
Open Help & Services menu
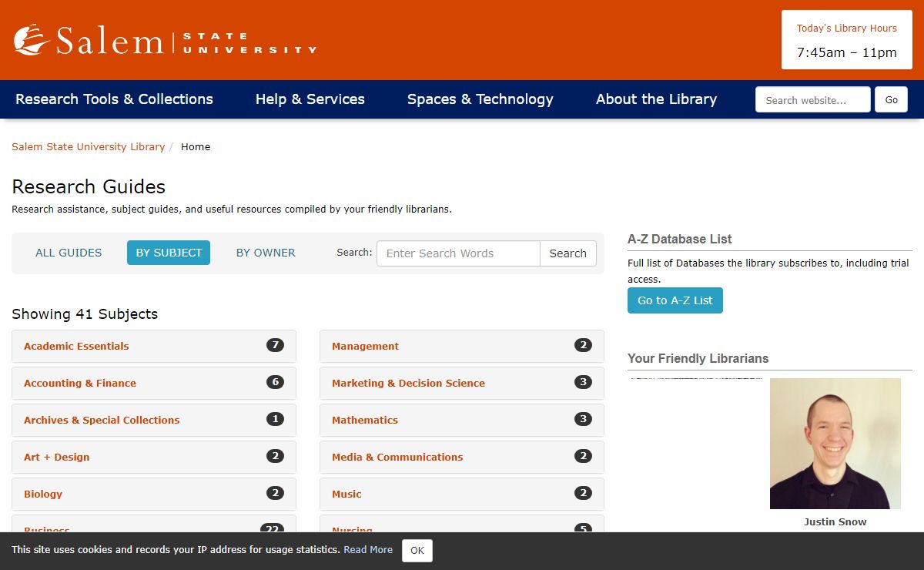(x=310, y=99)
